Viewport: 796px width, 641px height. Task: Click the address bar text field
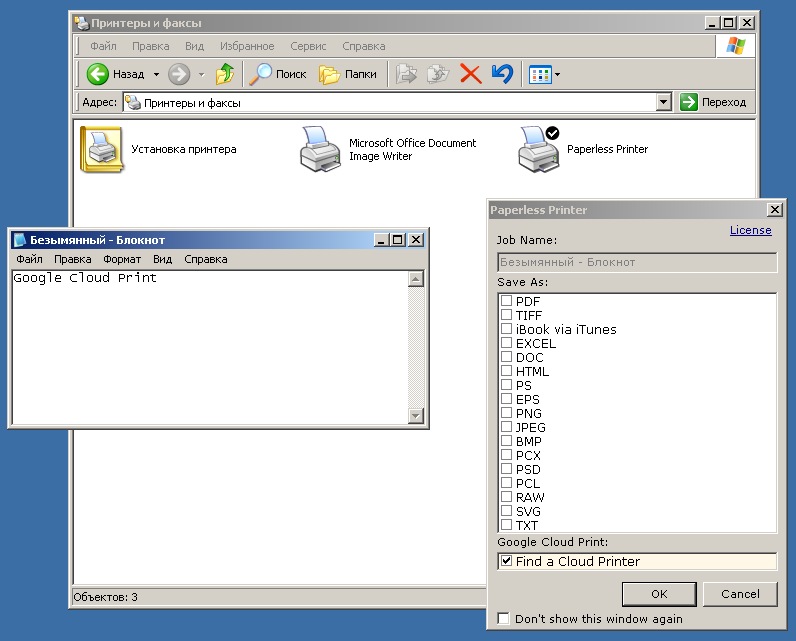[389, 103]
